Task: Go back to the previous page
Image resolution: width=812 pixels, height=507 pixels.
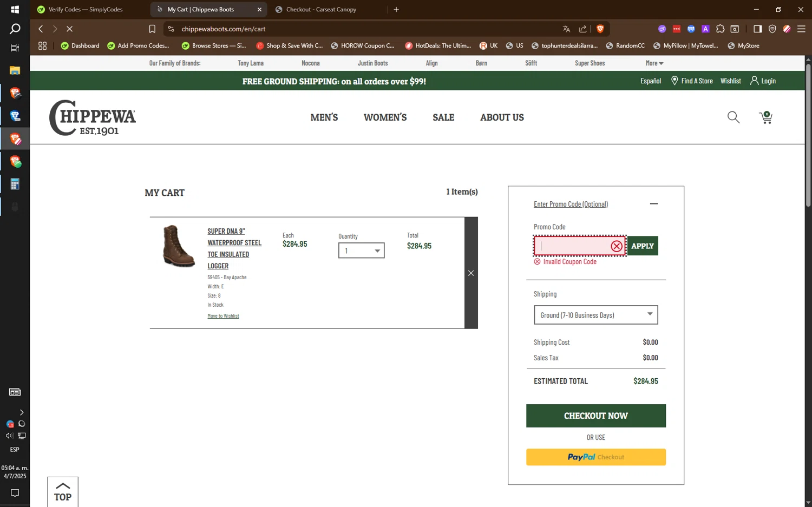Action: tap(41, 29)
